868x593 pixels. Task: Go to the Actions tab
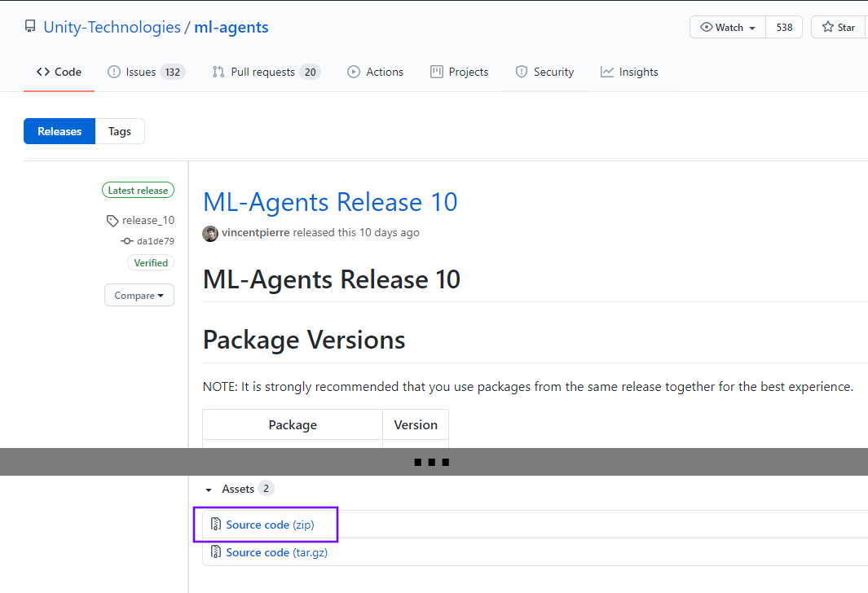(376, 72)
